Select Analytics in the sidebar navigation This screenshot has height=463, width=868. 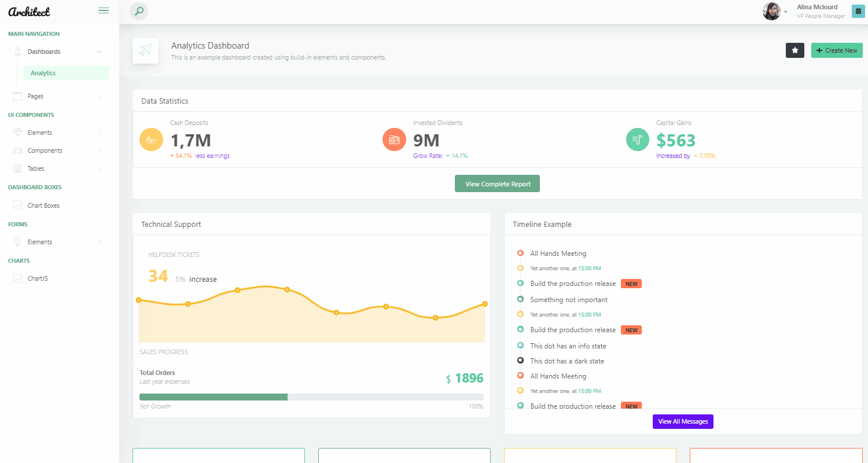[x=42, y=73]
